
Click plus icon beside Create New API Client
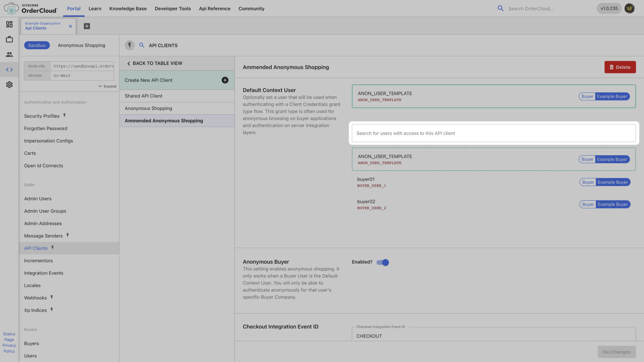[x=225, y=80]
